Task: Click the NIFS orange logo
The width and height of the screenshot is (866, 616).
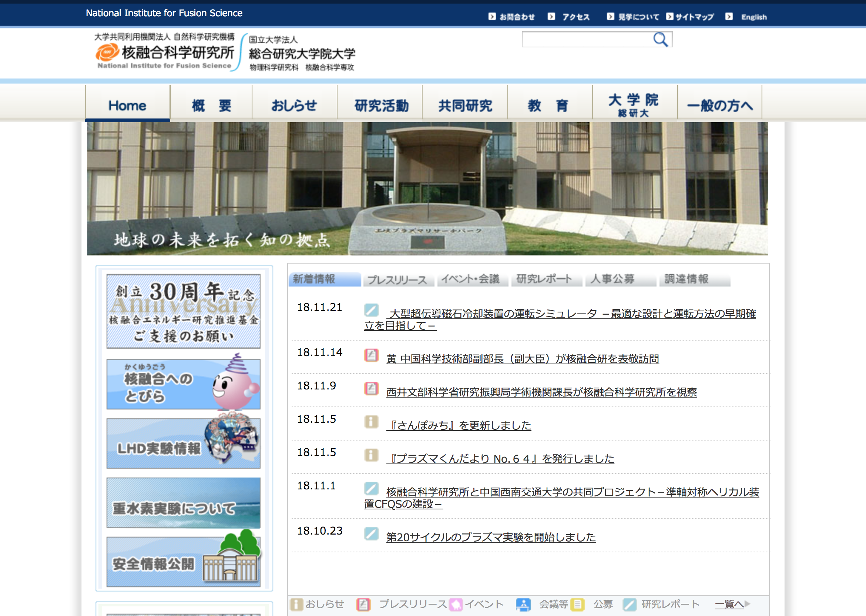Action: [107, 52]
